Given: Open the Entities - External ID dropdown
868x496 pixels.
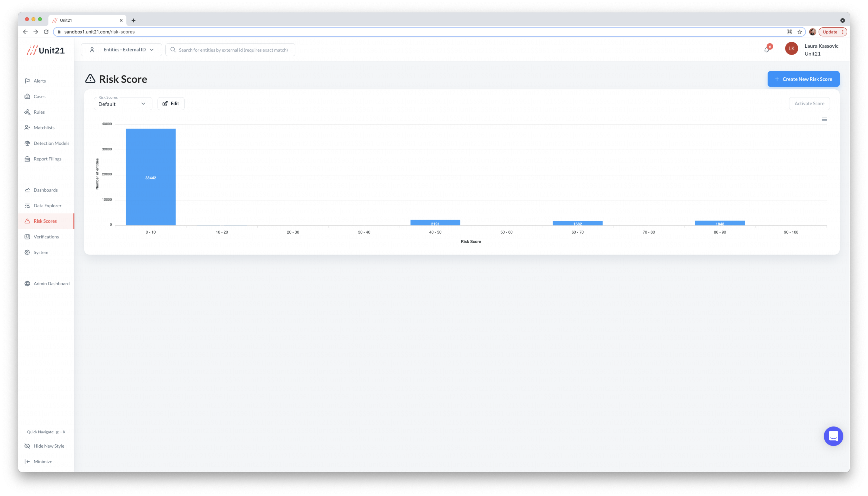Looking at the screenshot, I should [122, 50].
